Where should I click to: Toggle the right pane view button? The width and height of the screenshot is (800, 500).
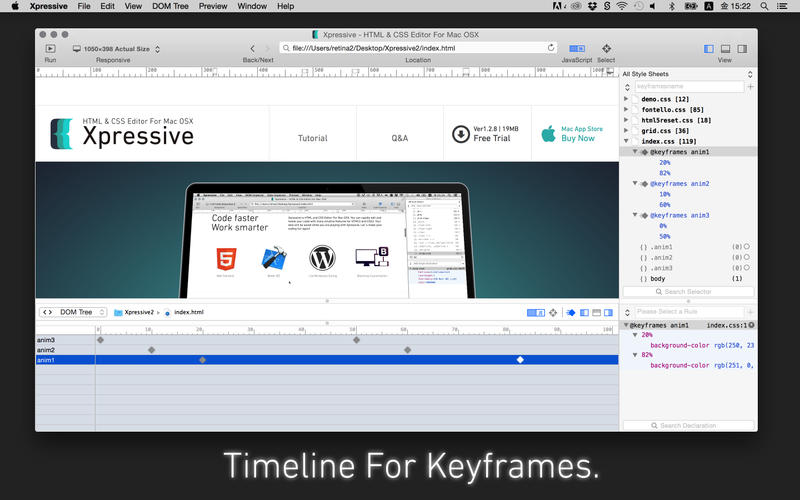pos(742,49)
